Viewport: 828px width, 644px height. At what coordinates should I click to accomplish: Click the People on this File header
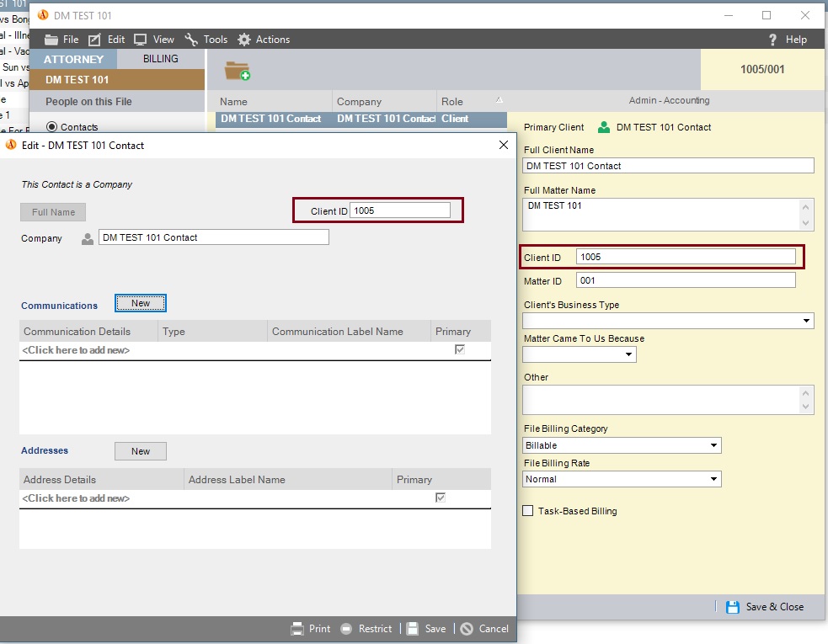click(117, 101)
